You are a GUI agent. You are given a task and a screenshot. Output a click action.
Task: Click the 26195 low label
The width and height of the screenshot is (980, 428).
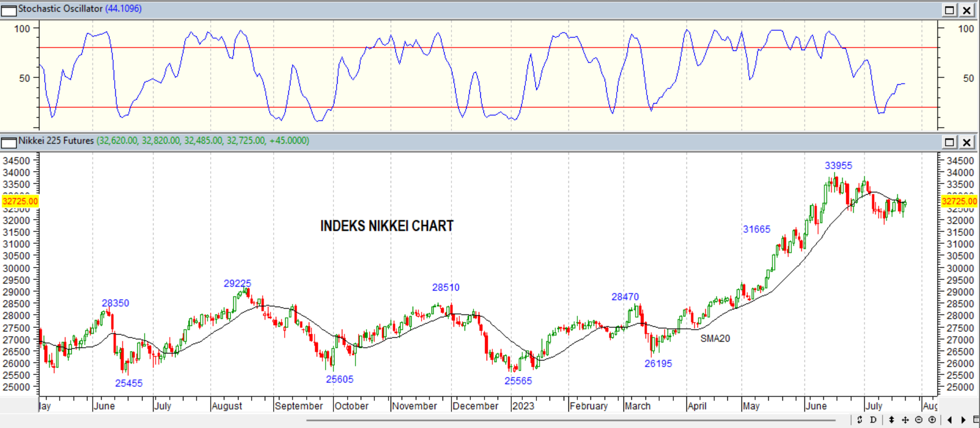(x=658, y=363)
